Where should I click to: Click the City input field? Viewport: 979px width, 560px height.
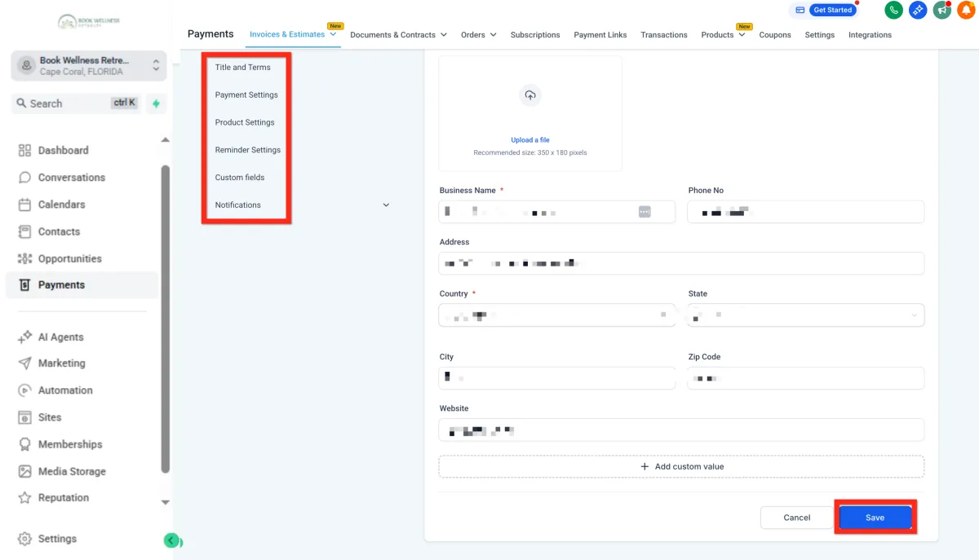coord(557,378)
